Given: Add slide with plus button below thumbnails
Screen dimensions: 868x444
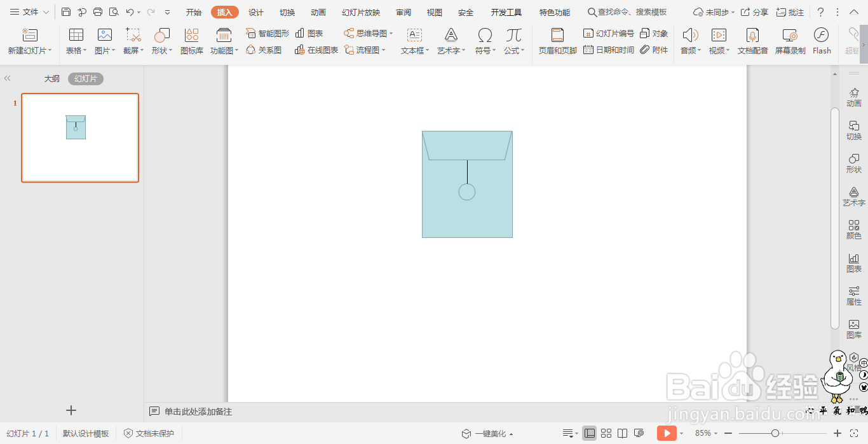Looking at the screenshot, I should tap(71, 410).
